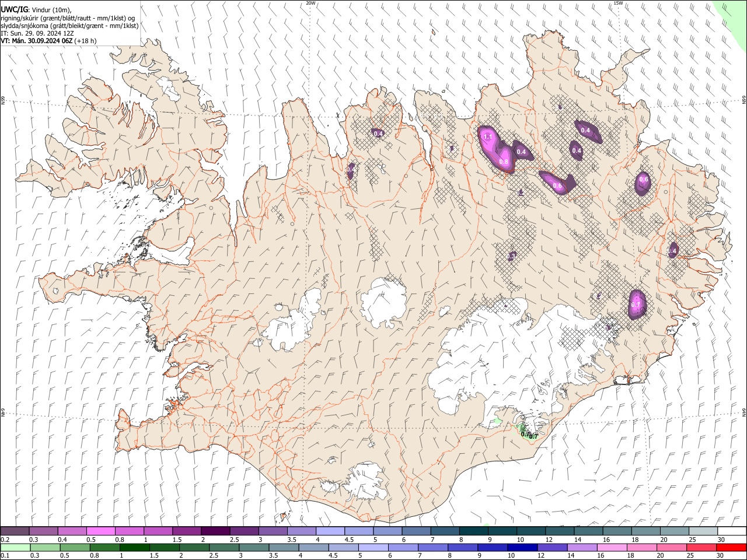Click the 'UWC/IG: Vindur (10m)' title text
This screenshot has height=560, width=747.
pos(36,10)
